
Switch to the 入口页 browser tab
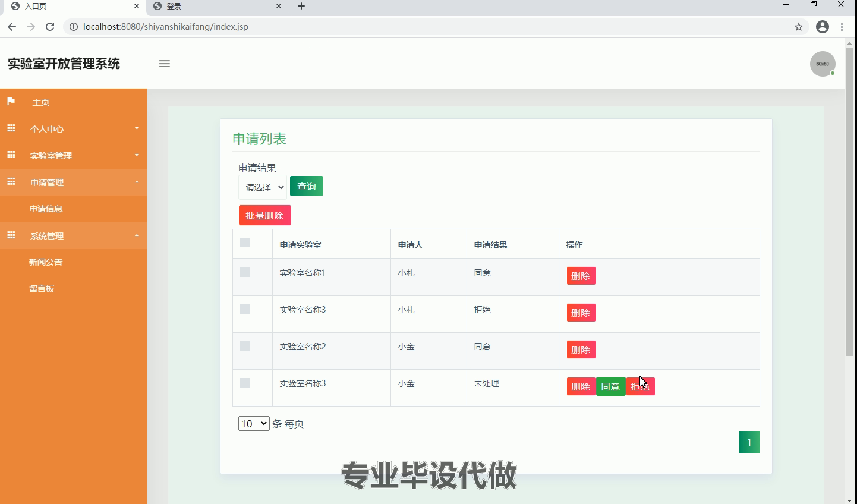(74, 6)
